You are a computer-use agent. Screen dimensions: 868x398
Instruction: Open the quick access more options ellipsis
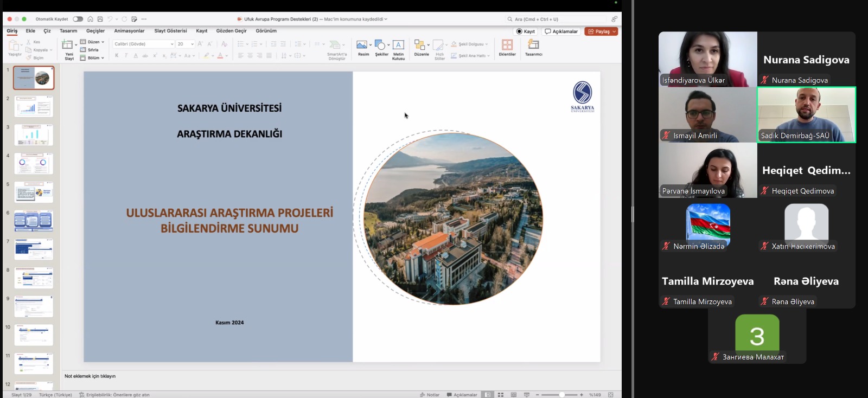144,19
